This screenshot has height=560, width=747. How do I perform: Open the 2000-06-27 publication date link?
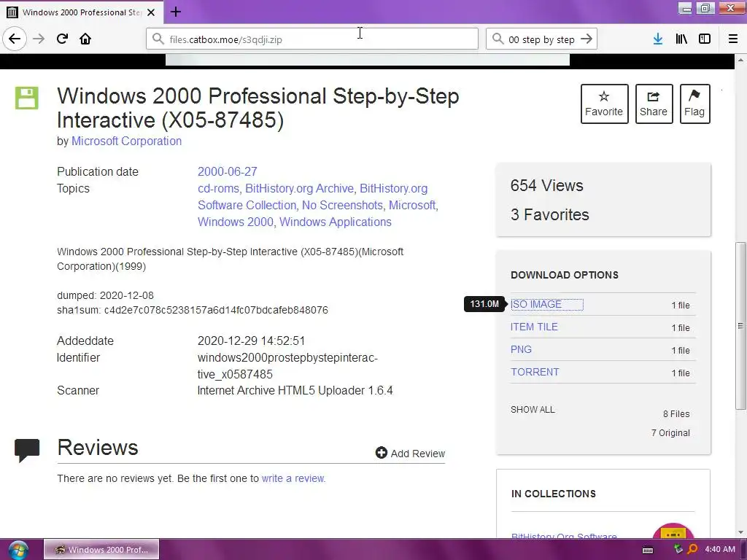point(228,172)
